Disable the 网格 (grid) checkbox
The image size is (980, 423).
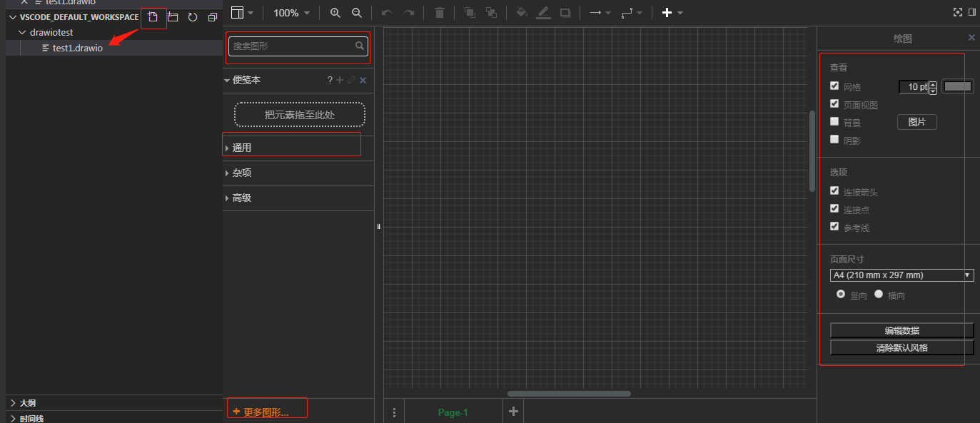click(834, 86)
